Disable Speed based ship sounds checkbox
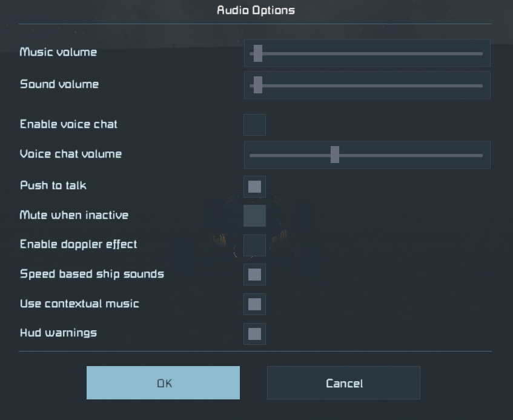 point(254,275)
